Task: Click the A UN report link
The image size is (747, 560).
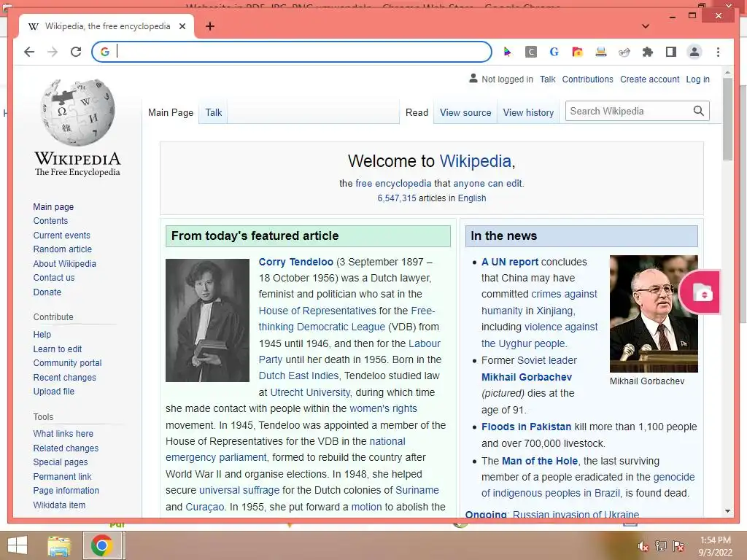Action: tap(510, 262)
